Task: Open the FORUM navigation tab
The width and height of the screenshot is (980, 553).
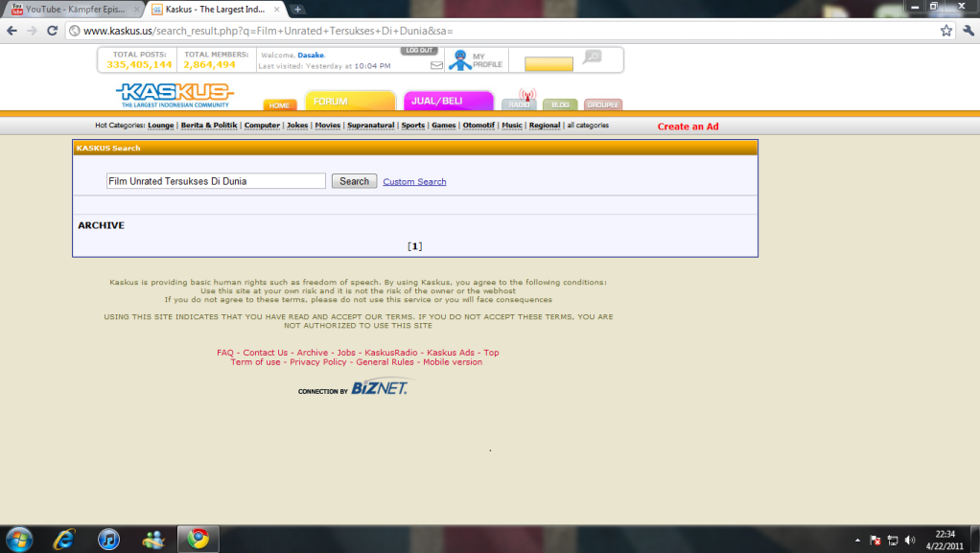Action: pos(350,101)
